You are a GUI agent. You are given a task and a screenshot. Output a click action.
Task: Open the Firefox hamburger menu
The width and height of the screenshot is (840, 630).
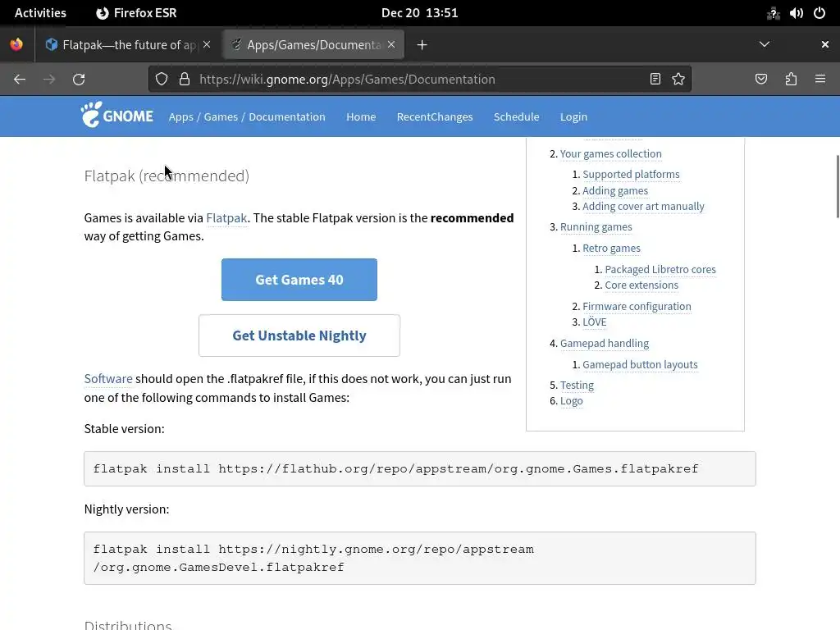coord(820,80)
